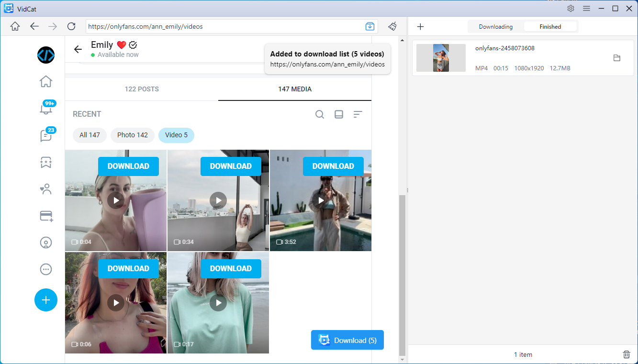This screenshot has height=364, width=638.
Task: Switch to the Finished tab
Action: click(550, 27)
